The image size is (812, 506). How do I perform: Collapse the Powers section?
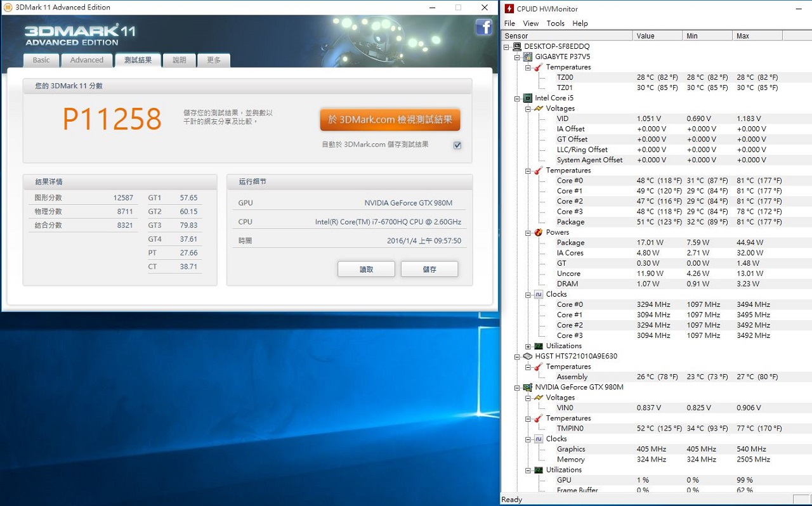[x=528, y=233]
